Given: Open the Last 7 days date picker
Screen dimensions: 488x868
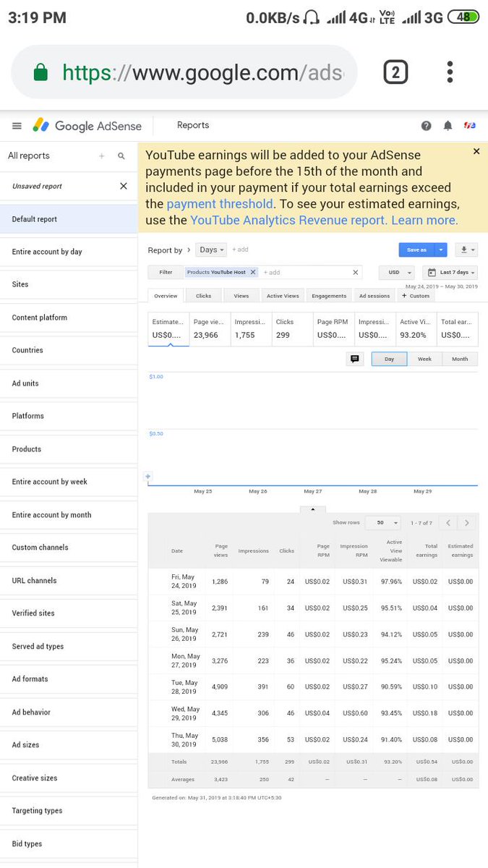Looking at the screenshot, I should pyautogui.click(x=450, y=273).
